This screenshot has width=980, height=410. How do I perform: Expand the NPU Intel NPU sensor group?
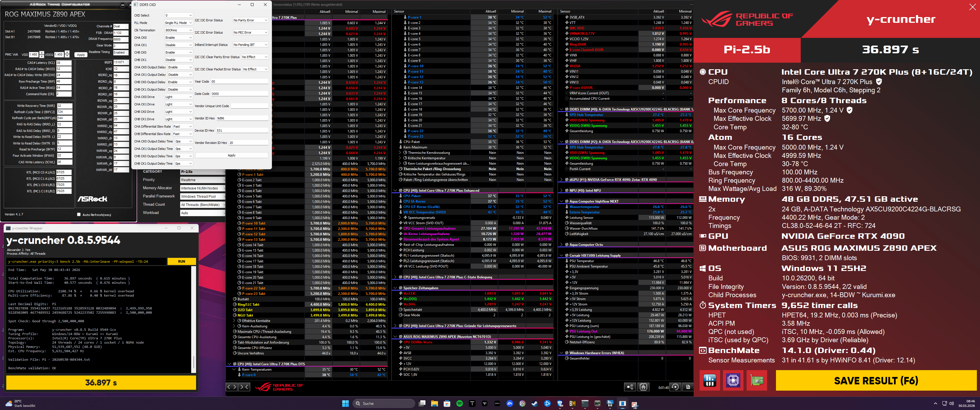point(561,191)
